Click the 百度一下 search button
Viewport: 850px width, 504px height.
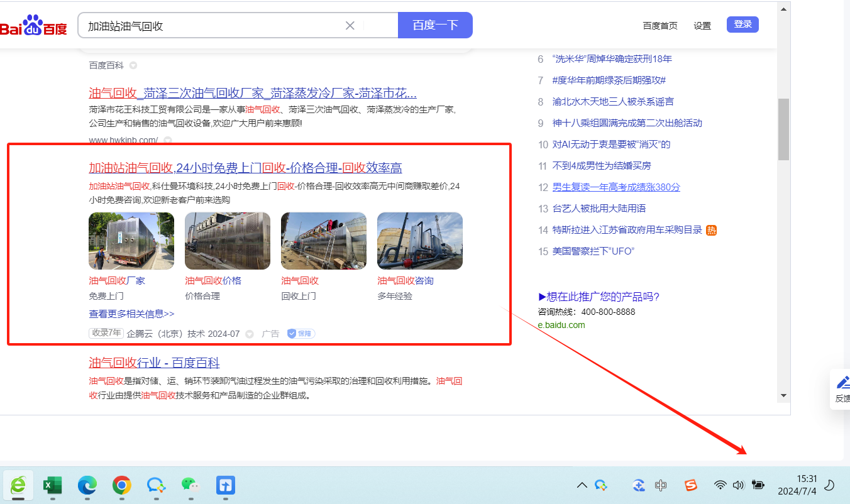click(435, 26)
